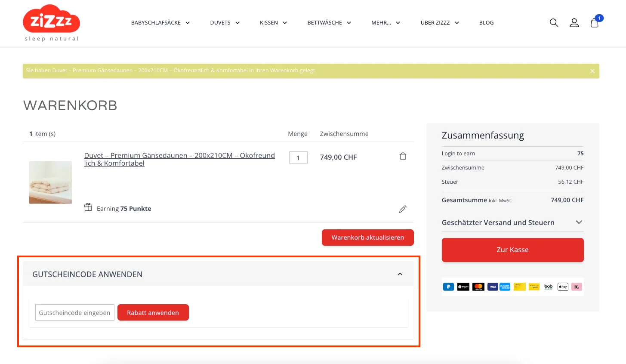Image resolution: width=626 pixels, height=364 pixels.
Task: Expand the Kissen menu
Action: 273,23
